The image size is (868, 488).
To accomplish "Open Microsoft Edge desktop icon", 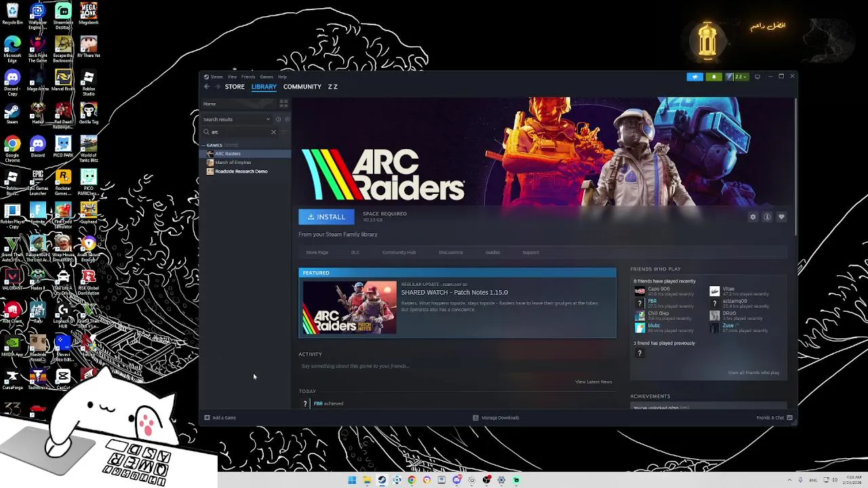I will pos(12,49).
